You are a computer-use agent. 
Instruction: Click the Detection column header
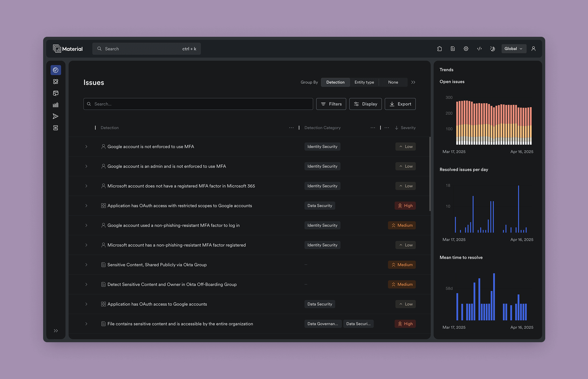110,128
